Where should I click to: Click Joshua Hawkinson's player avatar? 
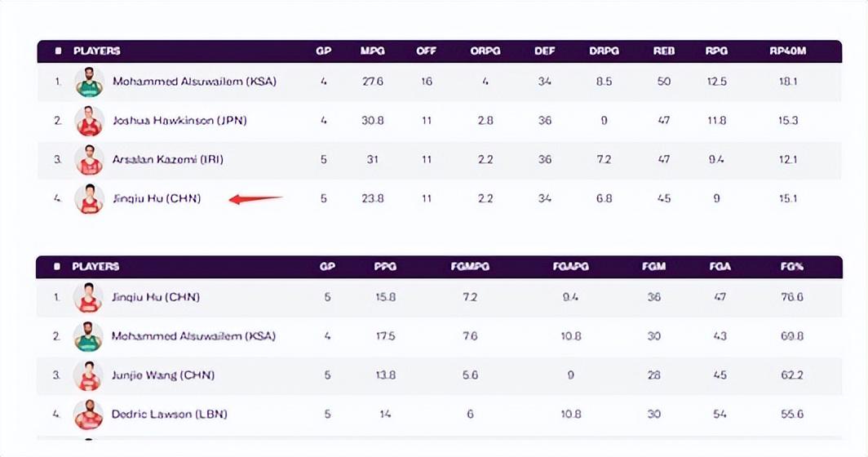coord(90,121)
